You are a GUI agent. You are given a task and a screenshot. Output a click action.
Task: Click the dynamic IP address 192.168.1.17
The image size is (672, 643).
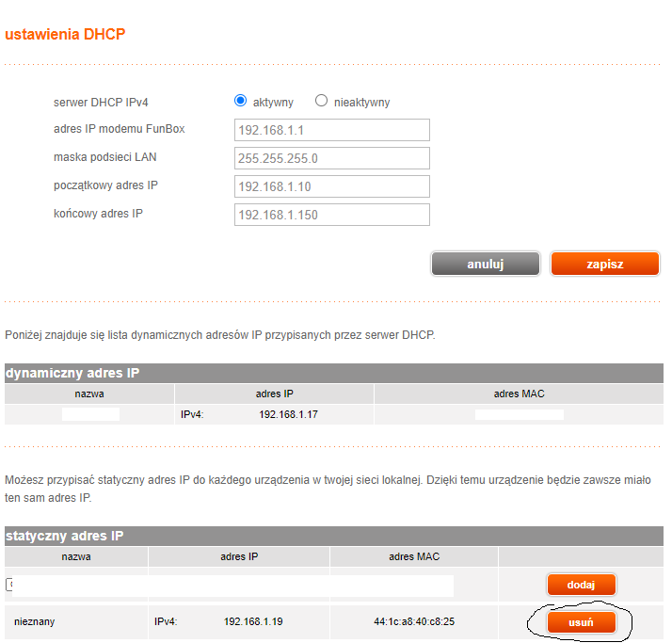pyautogui.click(x=288, y=414)
